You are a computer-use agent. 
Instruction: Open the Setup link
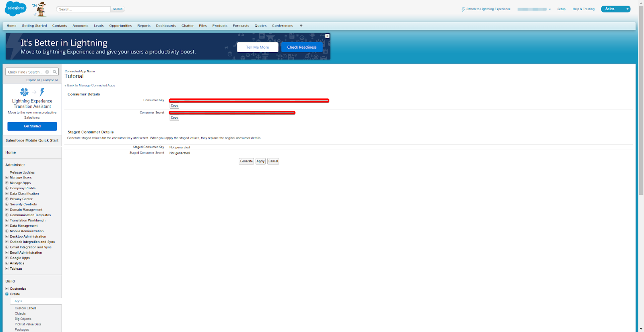click(x=561, y=9)
